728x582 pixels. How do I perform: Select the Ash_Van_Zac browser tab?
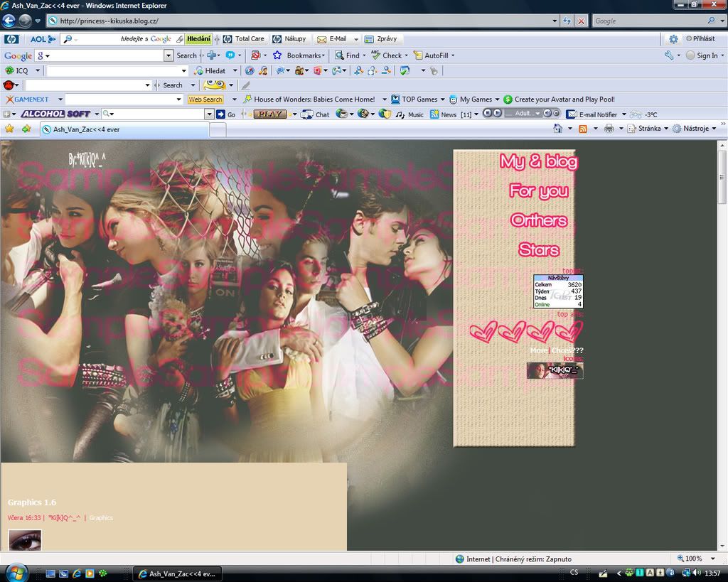(x=124, y=129)
